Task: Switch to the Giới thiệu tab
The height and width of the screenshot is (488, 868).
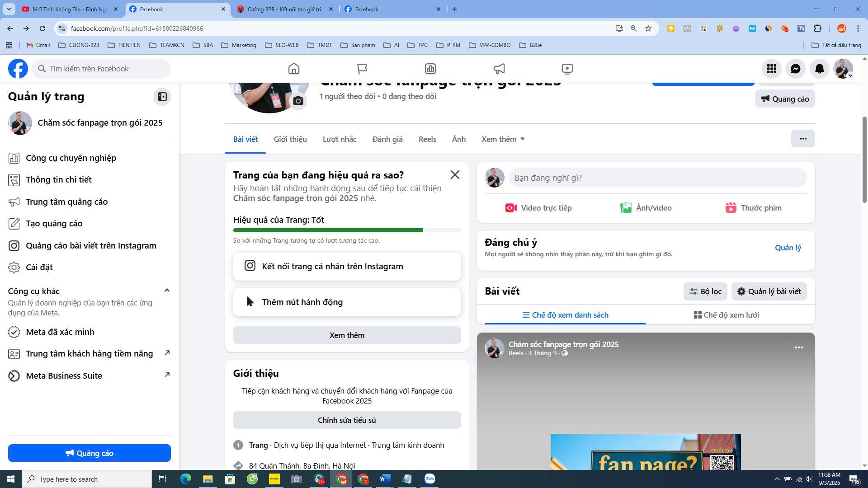Action: point(290,139)
